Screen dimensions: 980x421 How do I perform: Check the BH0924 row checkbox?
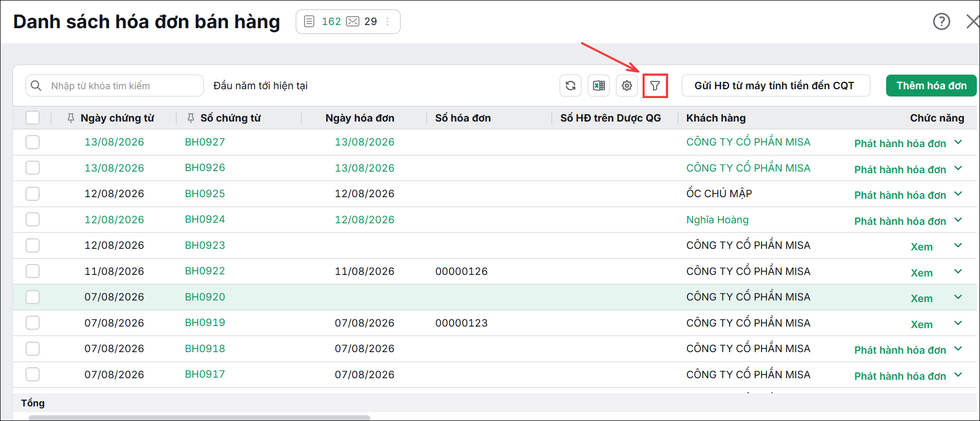[33, 220]
